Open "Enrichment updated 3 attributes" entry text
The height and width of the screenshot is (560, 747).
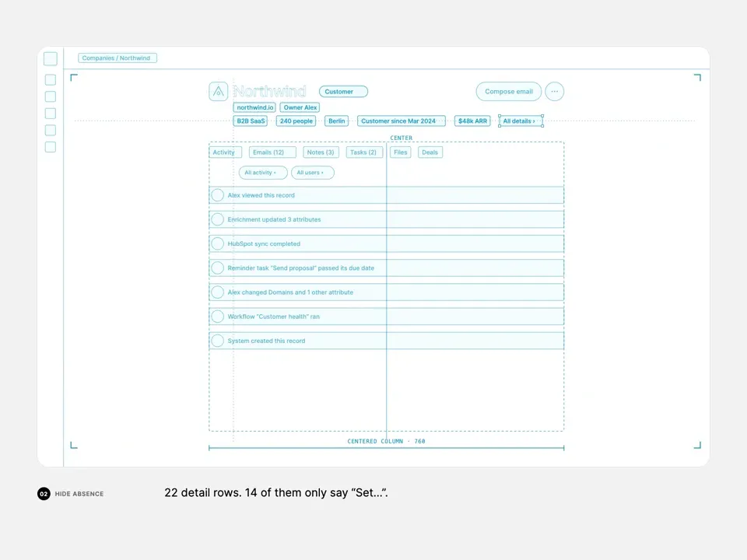click(274, 219)
